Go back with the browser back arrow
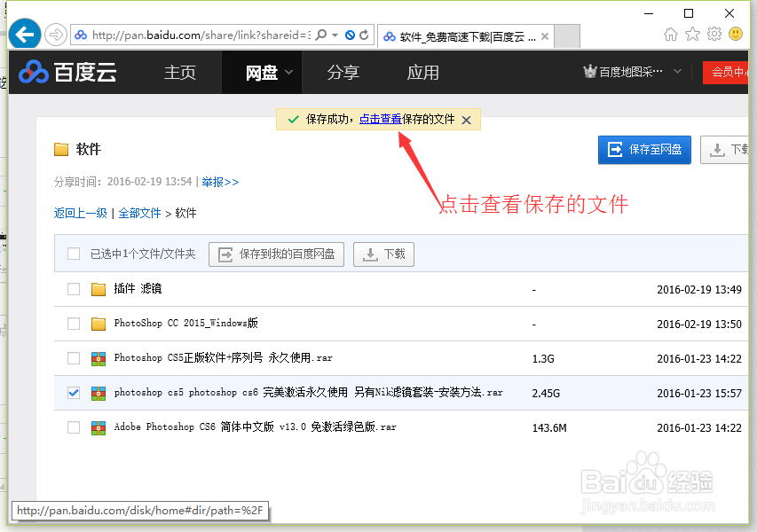The width and height of the screenshot is (757, 532). coord(25,35)
